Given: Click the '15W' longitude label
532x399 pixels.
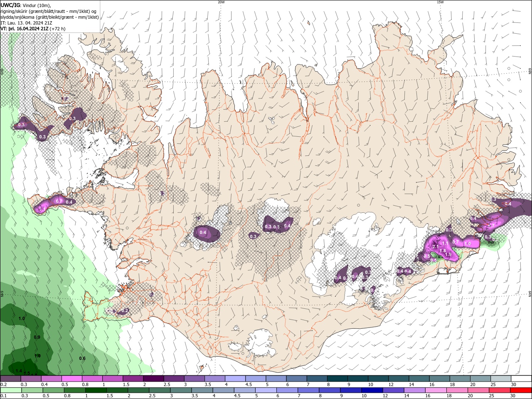Looking at the screenshot, I should pos(440,2).
